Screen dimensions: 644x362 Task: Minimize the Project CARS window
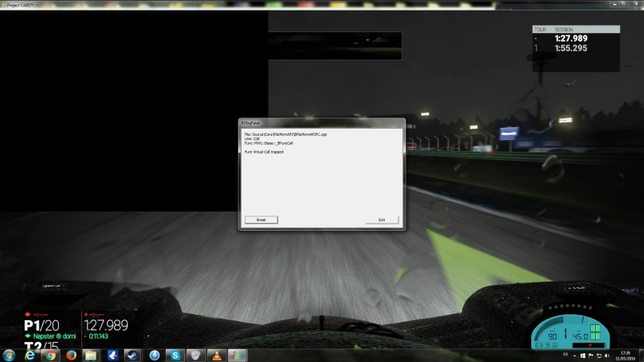(614, 4)
